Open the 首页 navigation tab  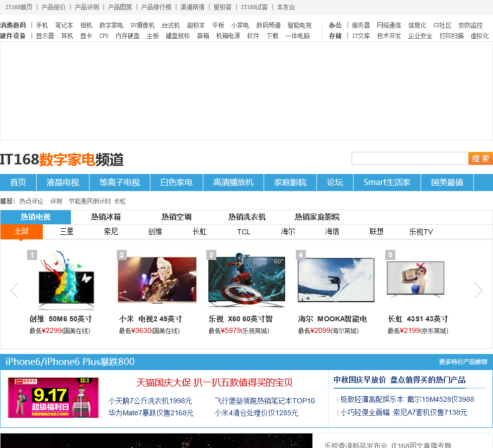click(x=18, y=183)
